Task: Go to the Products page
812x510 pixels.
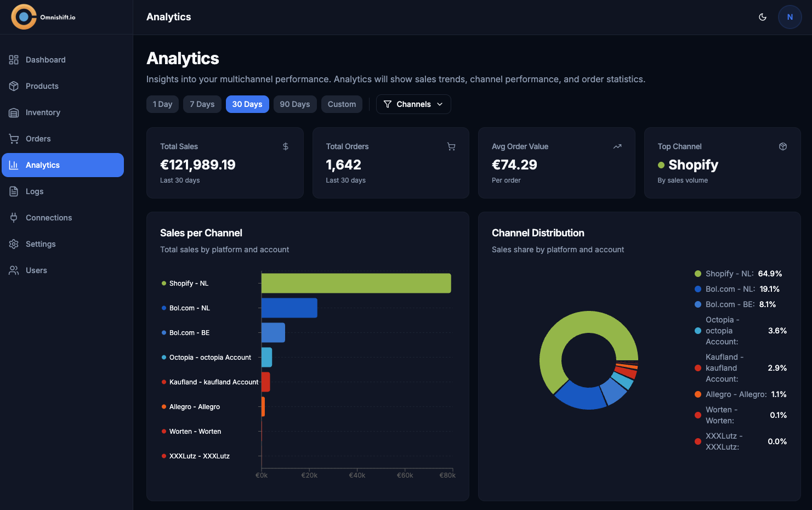Action: coord(63,86)
